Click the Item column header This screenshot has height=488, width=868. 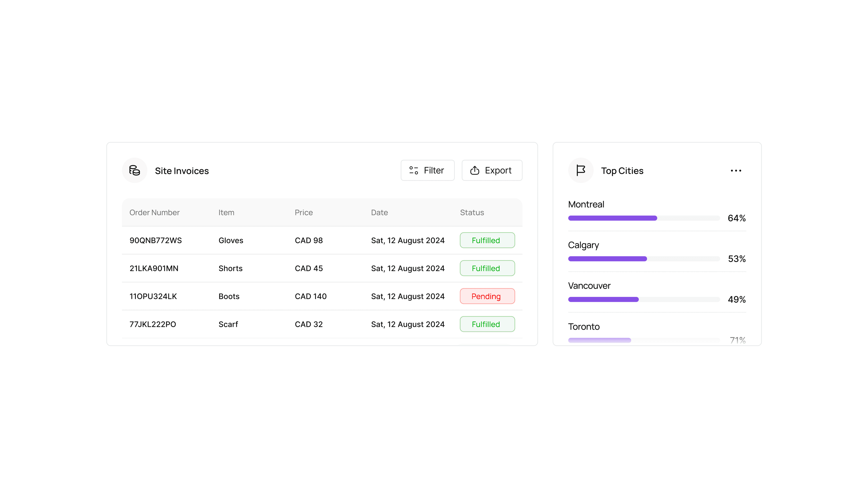pyautogui.click(x=226, y=213)
